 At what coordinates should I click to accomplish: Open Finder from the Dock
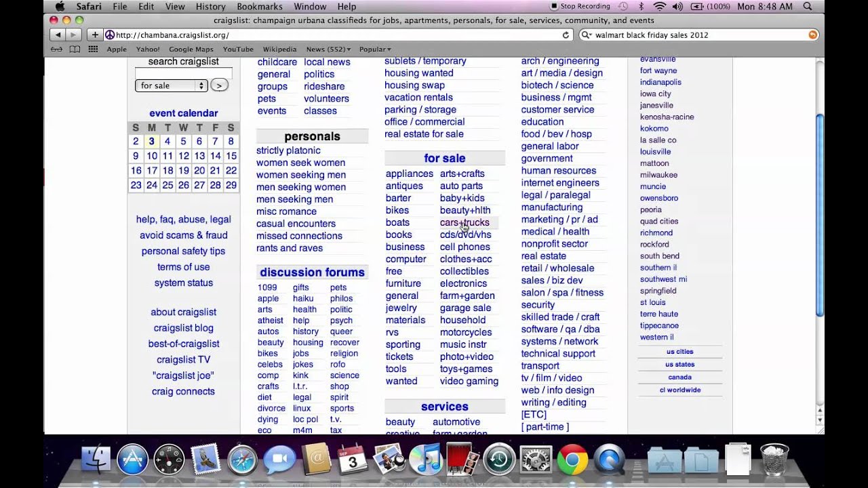pyautogui.click(x=96, y=459)
